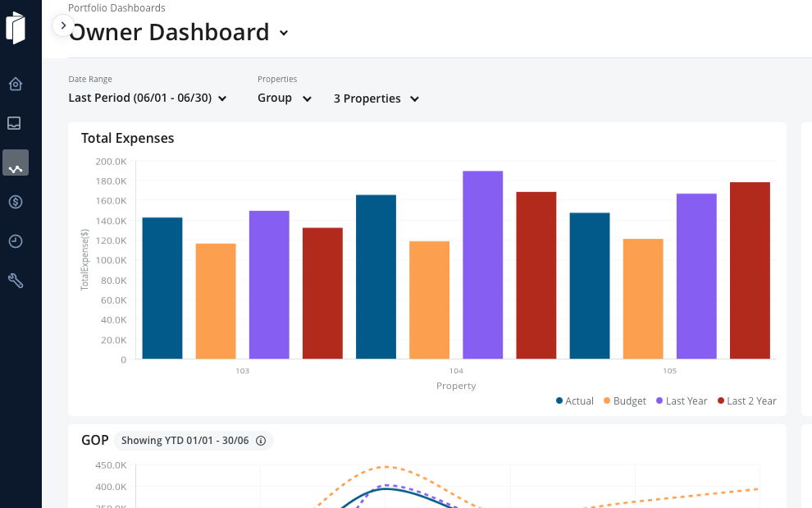Select the analytics chart sidebar icon
Viewport: 812px width, 508px height.
(x=16, y=162)
